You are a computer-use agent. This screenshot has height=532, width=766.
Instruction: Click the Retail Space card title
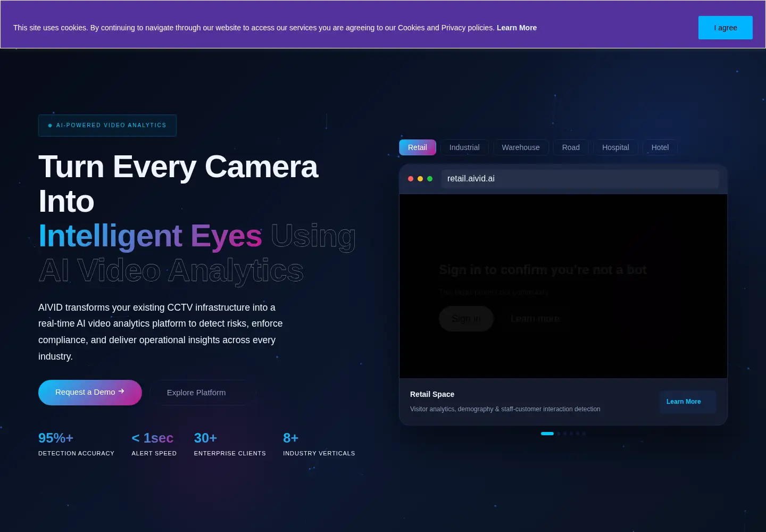(x=432, y=394)
